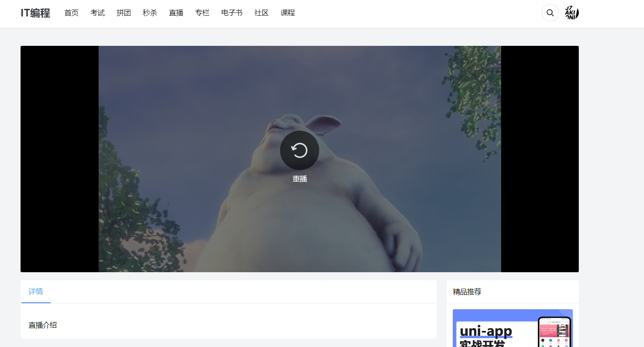
Task: Open the search magnifier icon
Action: [550, 13]
